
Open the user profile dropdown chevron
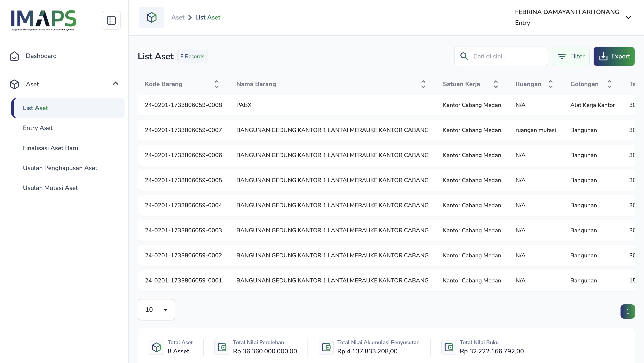[x=628, y=17]
